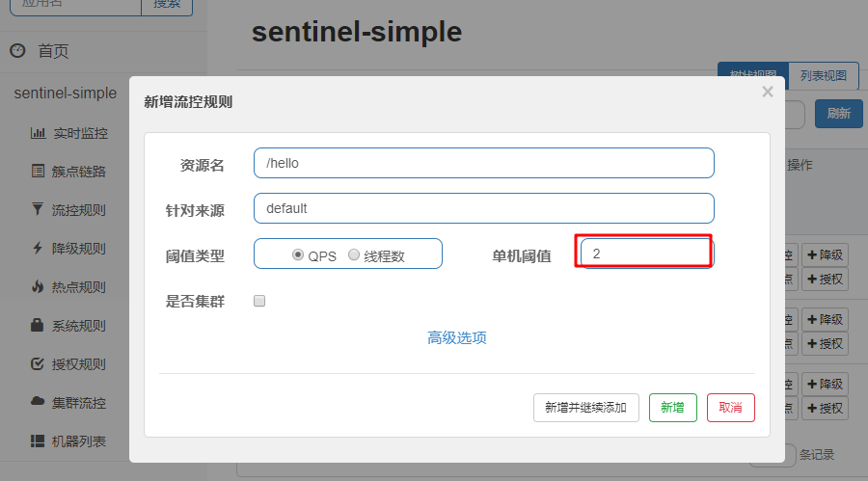
Task: Click the 降级规则 lightning bolt icon
Action: pos(39,249)
